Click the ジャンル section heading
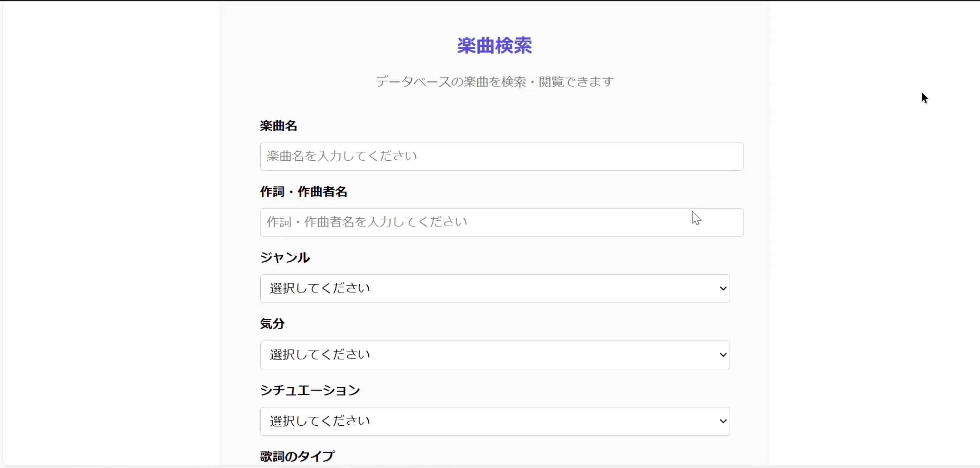 click(x=285, y=258)
